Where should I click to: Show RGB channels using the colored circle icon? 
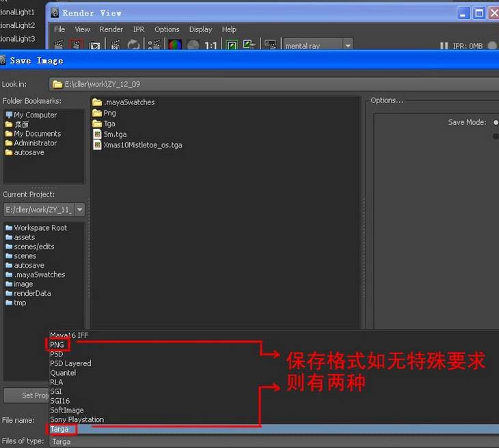[x=175, y=45]
